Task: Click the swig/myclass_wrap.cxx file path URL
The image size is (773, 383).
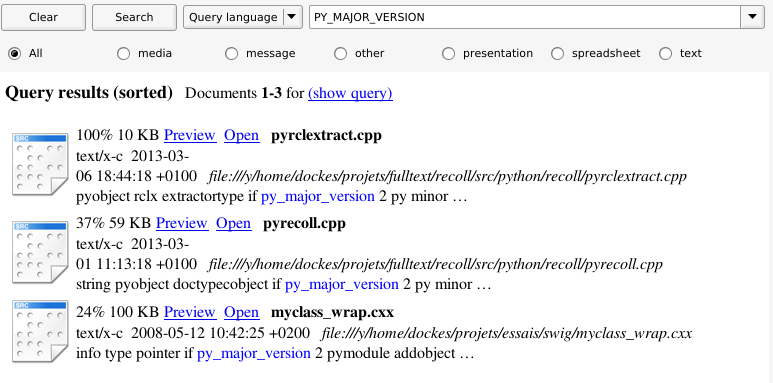Action: click(507, 334)
